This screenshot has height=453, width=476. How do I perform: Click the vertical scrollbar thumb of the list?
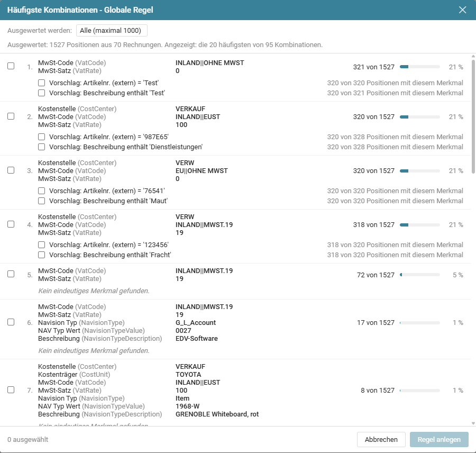click(x=473, y=116)
